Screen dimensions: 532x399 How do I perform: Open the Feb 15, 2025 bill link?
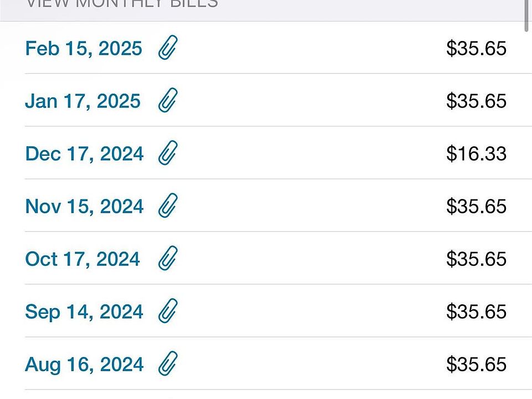[84, 48]
